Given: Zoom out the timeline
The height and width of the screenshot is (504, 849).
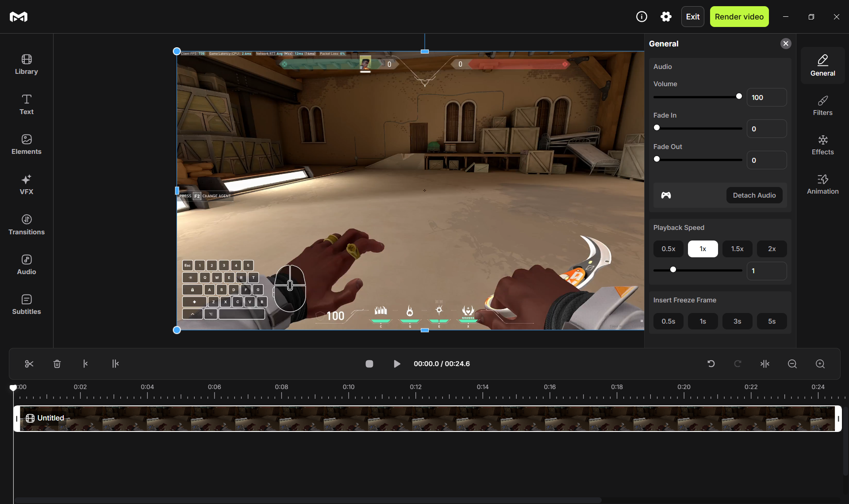Looking at the screenshot, I should [x=792, y=364].
